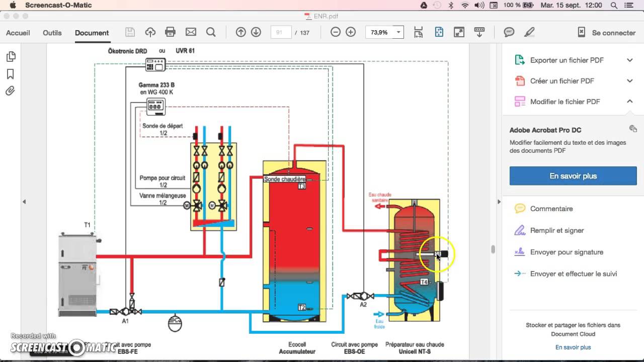
Task: Click the cloud upload icon in toolbar
Action: [x=150, y=32]
